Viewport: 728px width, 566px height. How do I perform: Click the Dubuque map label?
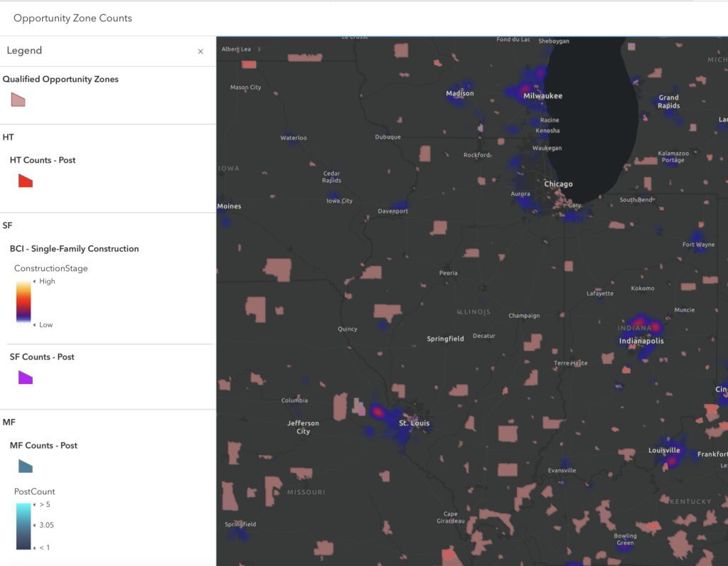pos(387,137)
